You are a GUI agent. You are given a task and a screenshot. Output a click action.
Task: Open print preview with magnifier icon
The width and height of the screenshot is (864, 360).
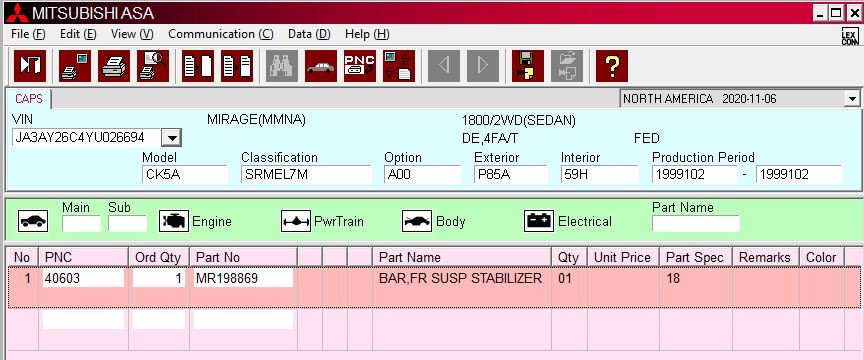pyautogui.click(x=153, y=66)
